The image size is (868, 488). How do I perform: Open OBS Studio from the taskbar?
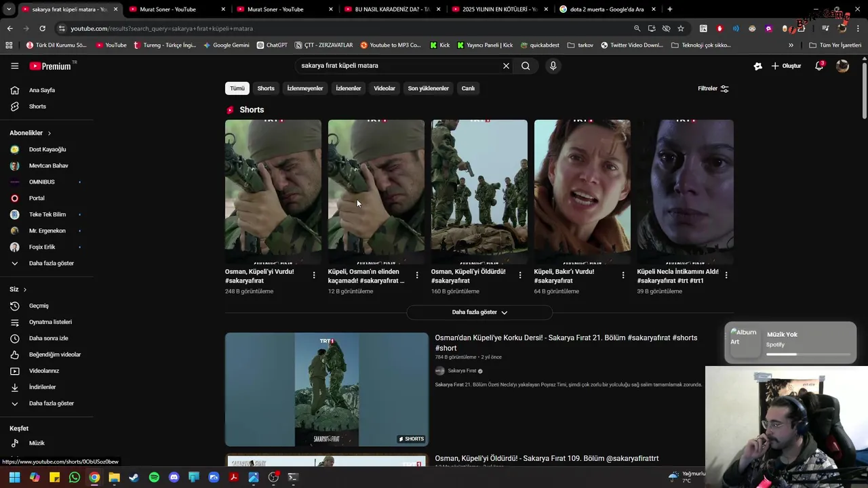click(x=273, y=477)
